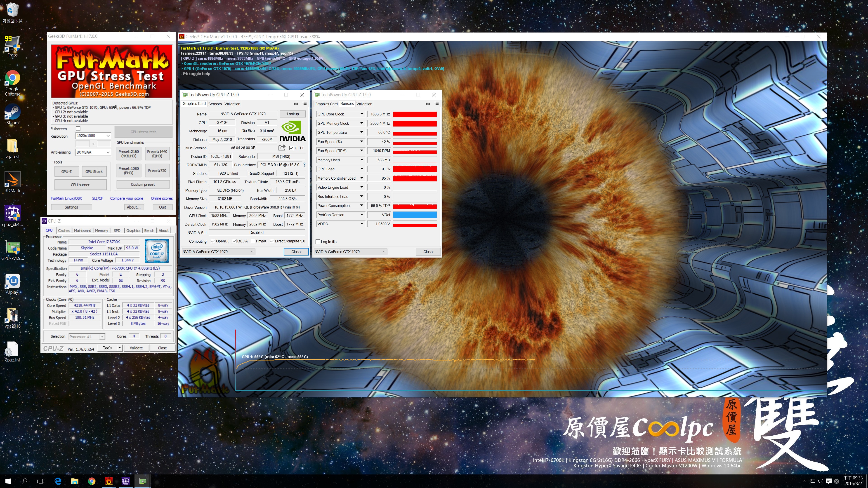
Task: Switch to the Bench tab in CPU-Z
Action: [149, 230]
